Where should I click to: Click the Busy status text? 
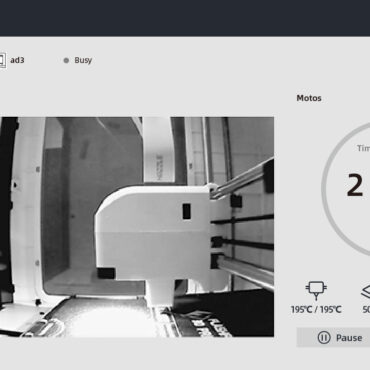83,60
